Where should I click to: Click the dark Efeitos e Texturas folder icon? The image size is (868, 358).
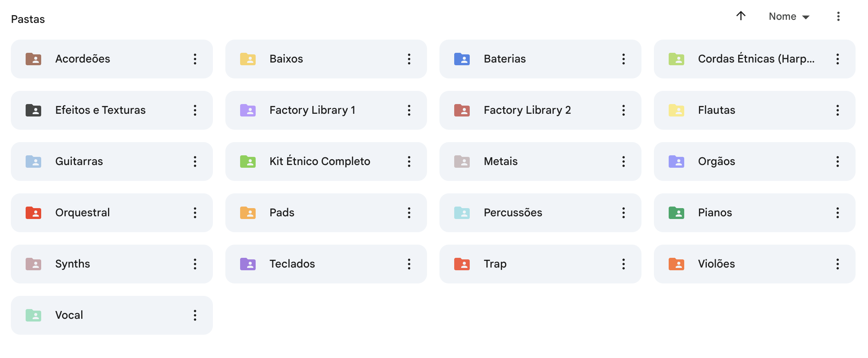(x=33, y=110)
